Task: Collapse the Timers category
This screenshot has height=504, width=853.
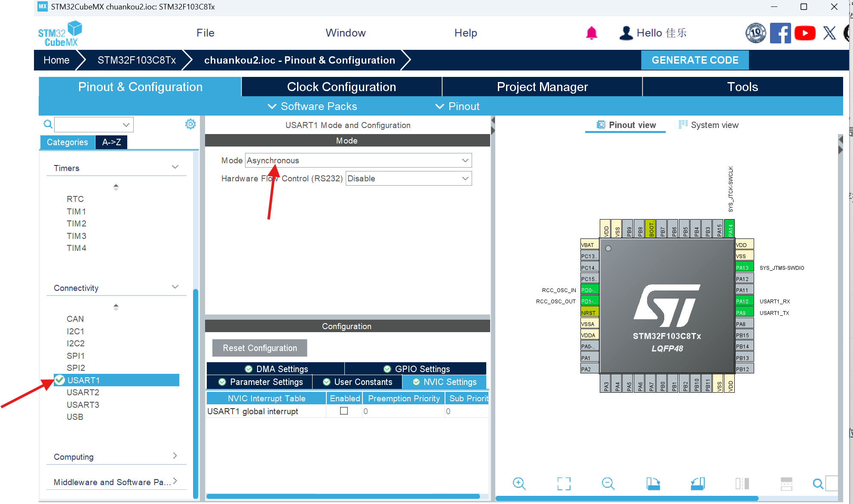Action: [x=175, y=167]
